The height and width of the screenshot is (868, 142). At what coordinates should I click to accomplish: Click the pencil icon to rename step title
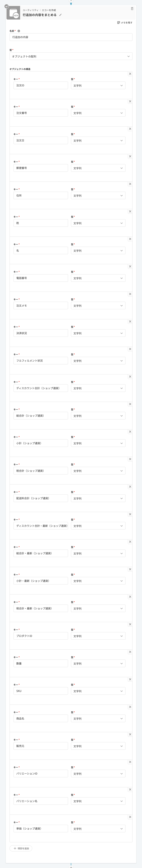click(x=60, y=15)
